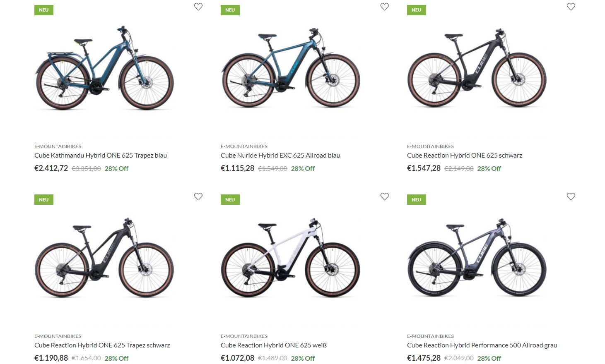
Task: Favorite the Cube Nuride Hybrid EXC bike
Action: (x=385, y=7)
